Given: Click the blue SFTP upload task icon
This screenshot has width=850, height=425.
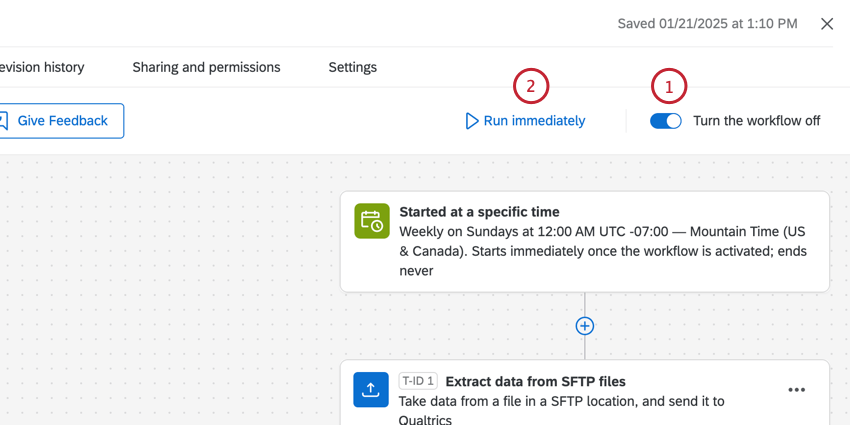Looking at the screenshot, I should [371, 389].
